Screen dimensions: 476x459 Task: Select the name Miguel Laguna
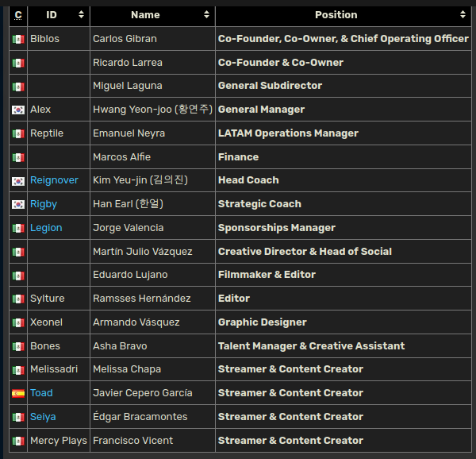128,86
